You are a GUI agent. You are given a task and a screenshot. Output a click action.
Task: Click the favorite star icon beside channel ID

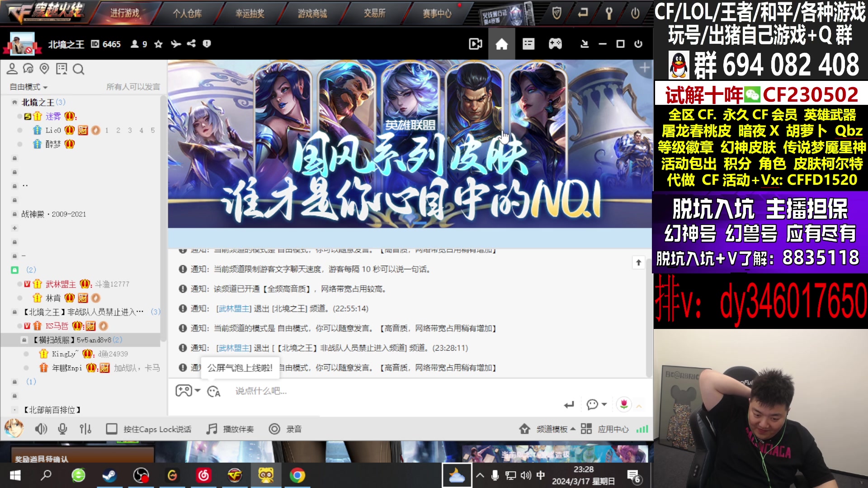[x=158, y=44]
